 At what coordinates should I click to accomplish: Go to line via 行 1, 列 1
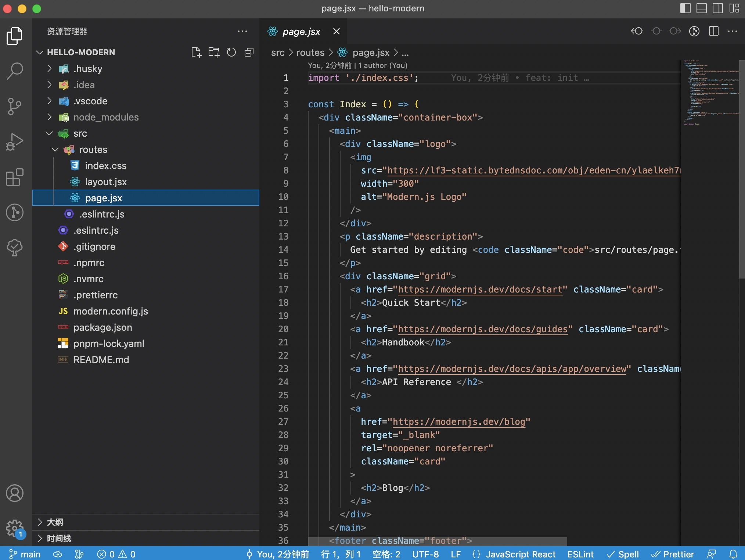point(341,554)
